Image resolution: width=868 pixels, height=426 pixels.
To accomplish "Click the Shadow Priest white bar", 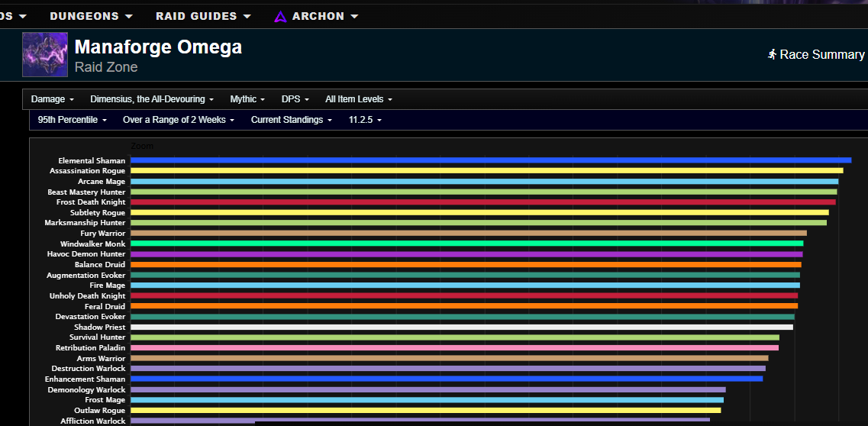I will click(x=462, y=327).
